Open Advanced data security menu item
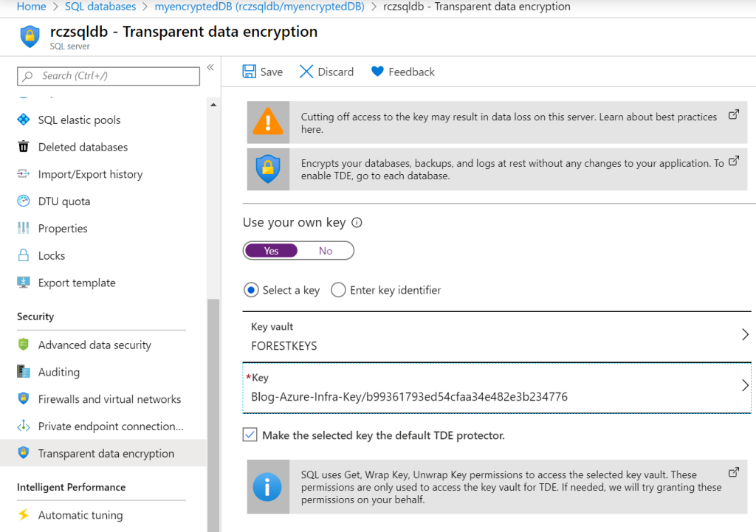This screenshot has width=756, height=532. point(94,345)
